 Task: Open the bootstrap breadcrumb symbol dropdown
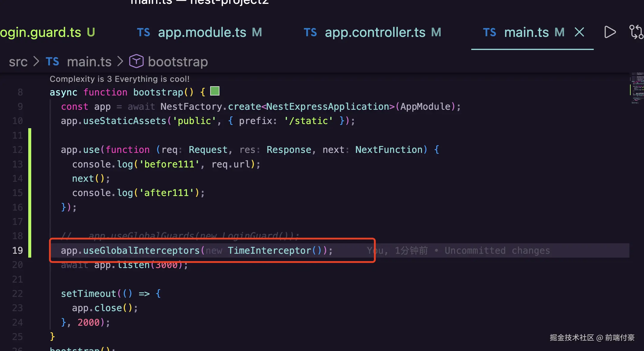pyautogui.click(x=178, y=62)
